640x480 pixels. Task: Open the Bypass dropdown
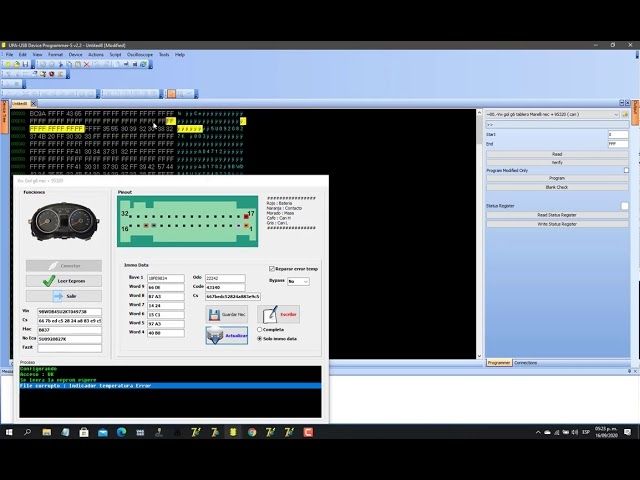(298, 281)
